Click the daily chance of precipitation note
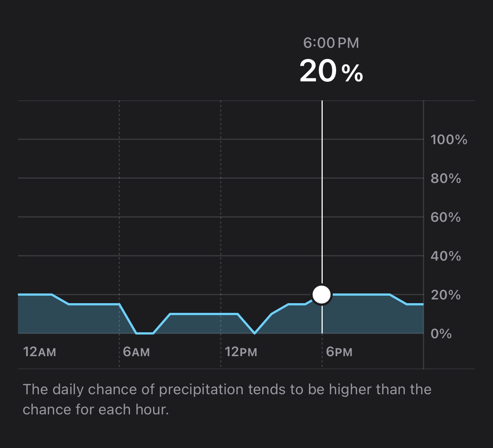This screenshot has height=448, width=493. click(227, 399)
